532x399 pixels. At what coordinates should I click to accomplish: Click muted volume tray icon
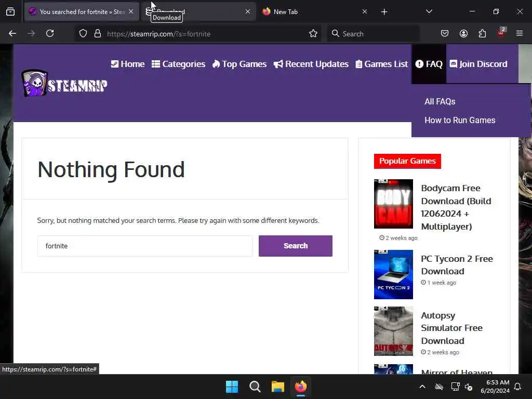(469, 387)
